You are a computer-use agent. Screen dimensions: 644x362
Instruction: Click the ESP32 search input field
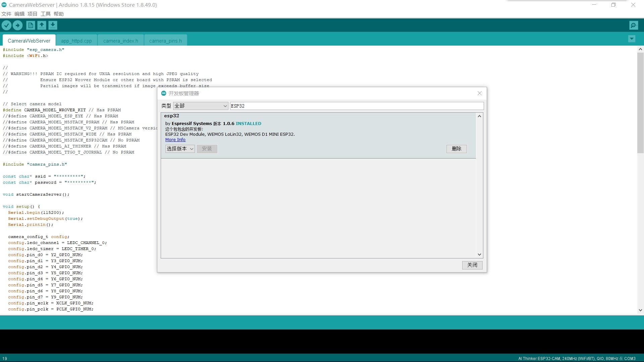(x=356, y=106)
